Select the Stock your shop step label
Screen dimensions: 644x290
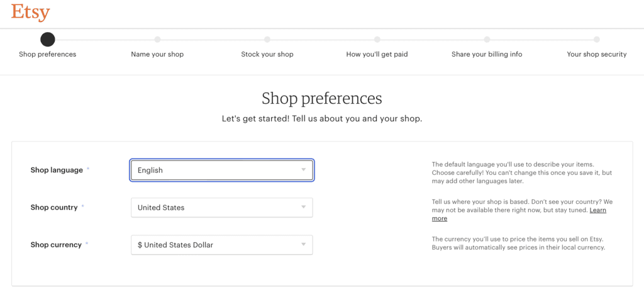click(267, 55)
